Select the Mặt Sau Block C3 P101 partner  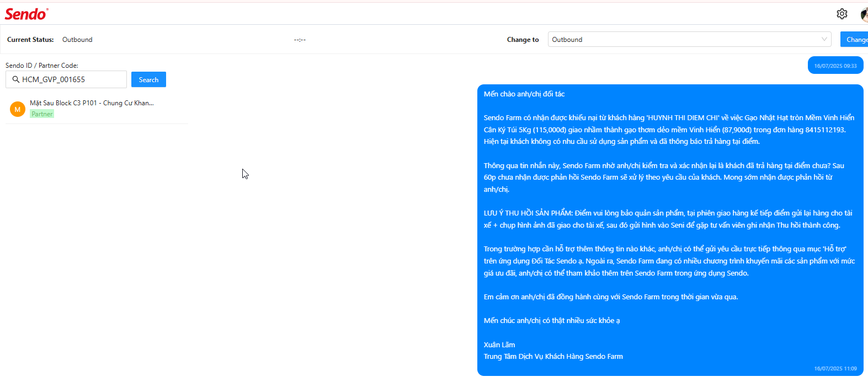[97, 109]
